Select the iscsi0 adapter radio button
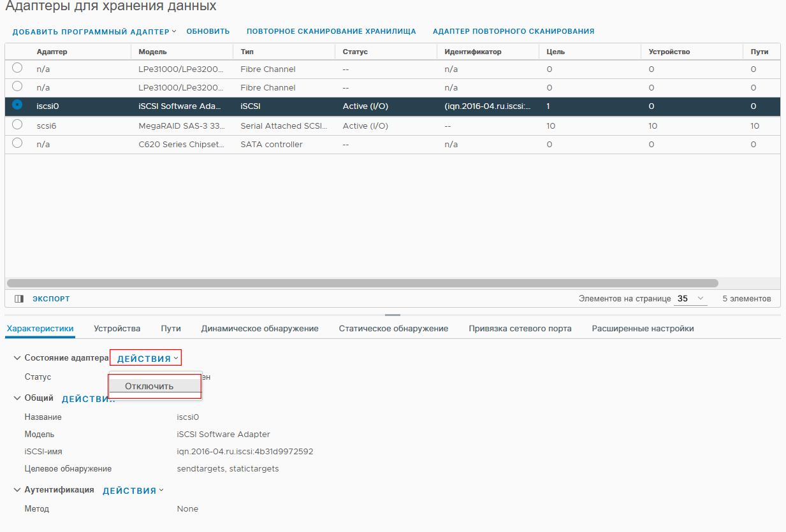The height and width of the screenshot is (532, 786). pos(17,104)
